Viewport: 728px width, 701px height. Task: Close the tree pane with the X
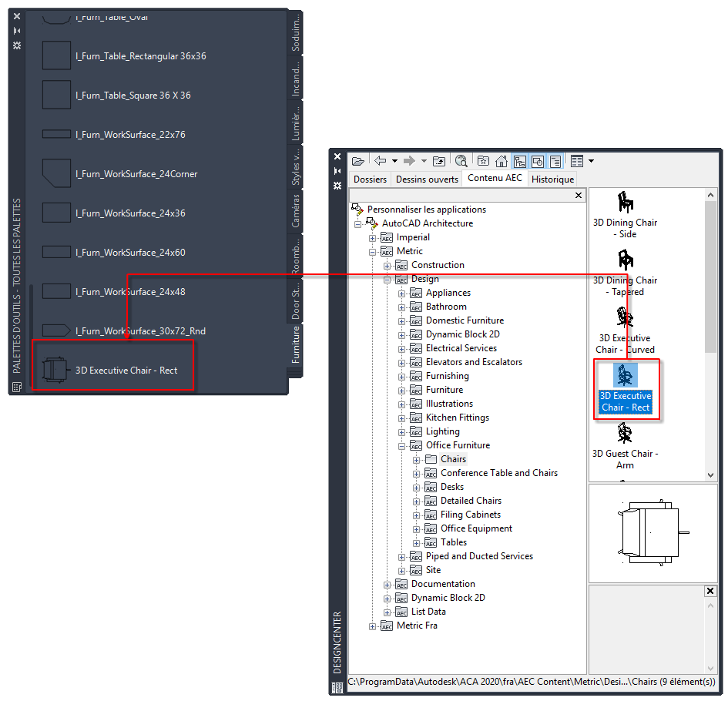pyautogui.click(x=579, y=195)
